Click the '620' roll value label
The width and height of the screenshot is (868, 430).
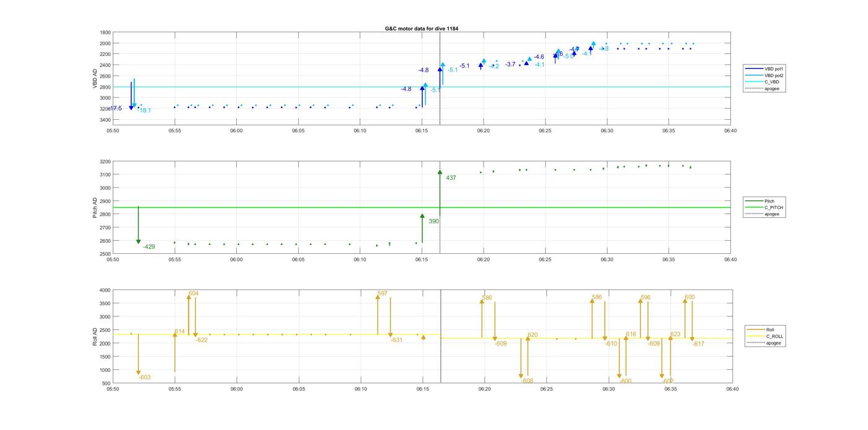click(x=533, y=335)
